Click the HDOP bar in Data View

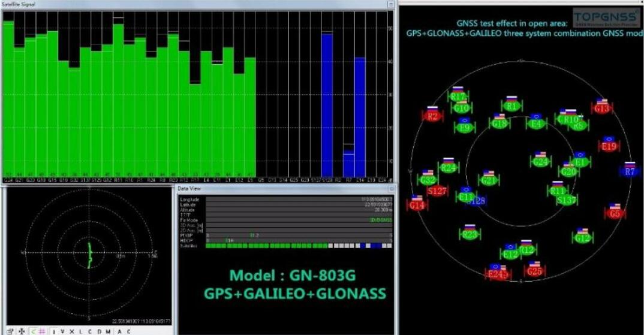point(299,240)
